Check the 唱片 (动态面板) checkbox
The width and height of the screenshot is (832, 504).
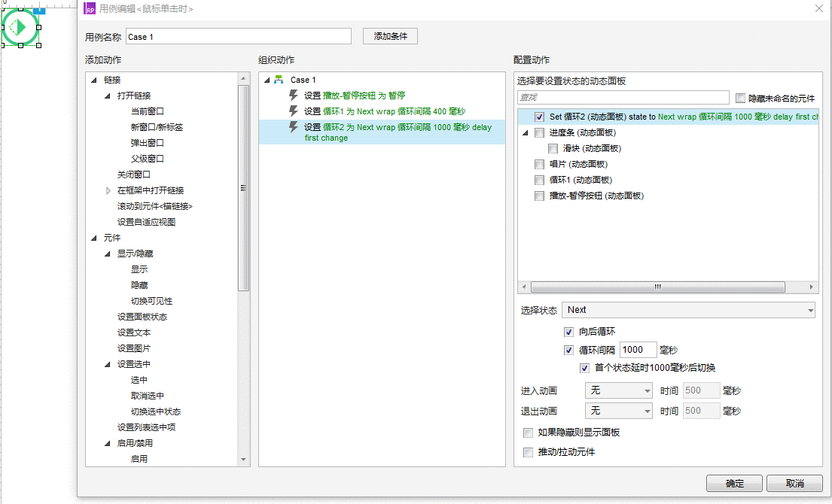(539, 164)
